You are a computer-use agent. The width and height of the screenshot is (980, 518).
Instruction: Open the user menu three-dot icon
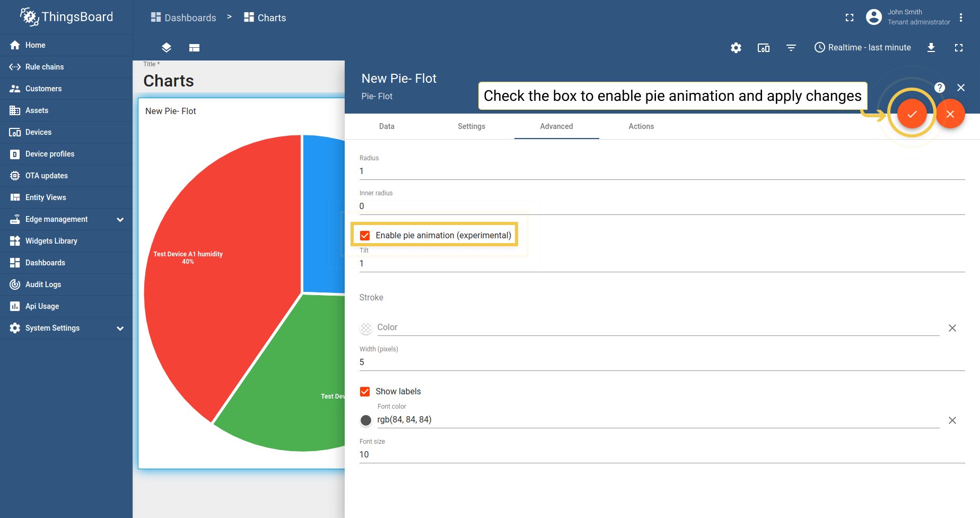(961, 18)
